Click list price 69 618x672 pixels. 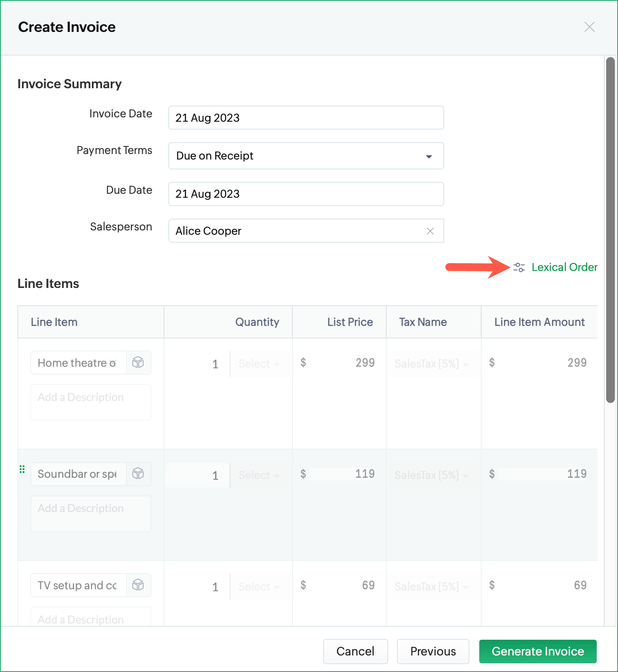(368, 585)
